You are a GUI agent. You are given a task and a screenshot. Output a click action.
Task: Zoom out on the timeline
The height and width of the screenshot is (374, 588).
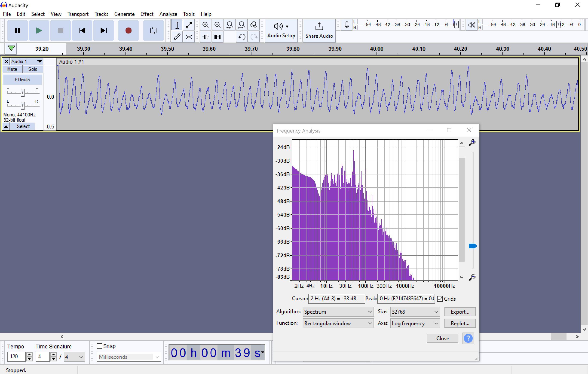click(x=217, y=25)
